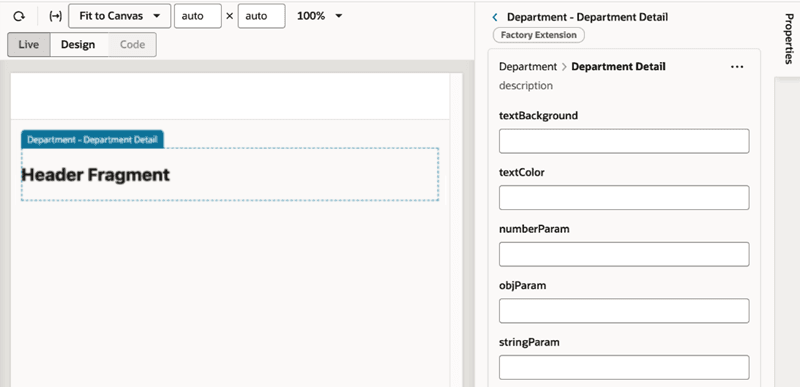Click the fit-width arrows icon

click(x=55, y=16)
